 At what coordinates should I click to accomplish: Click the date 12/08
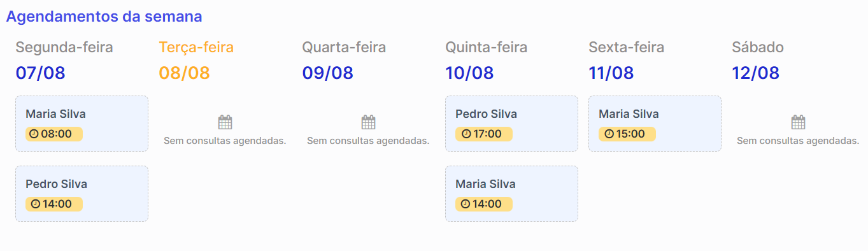(x=755, y=73)
